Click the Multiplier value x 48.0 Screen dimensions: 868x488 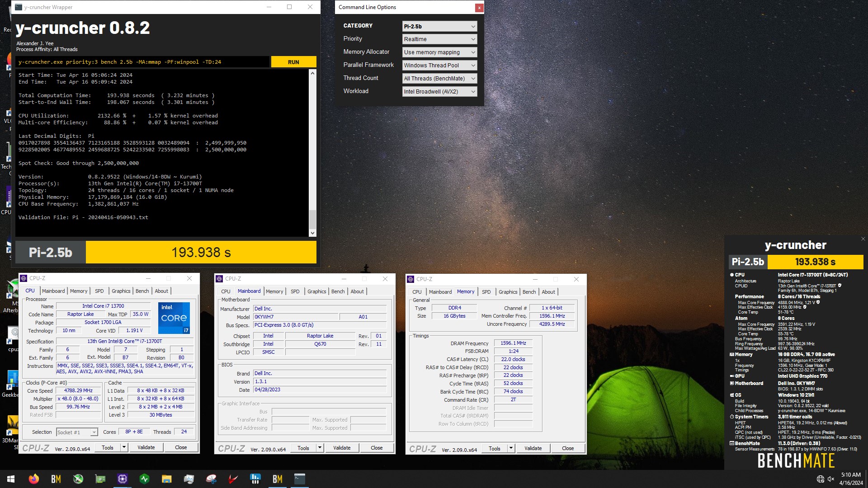coord(78,399)
